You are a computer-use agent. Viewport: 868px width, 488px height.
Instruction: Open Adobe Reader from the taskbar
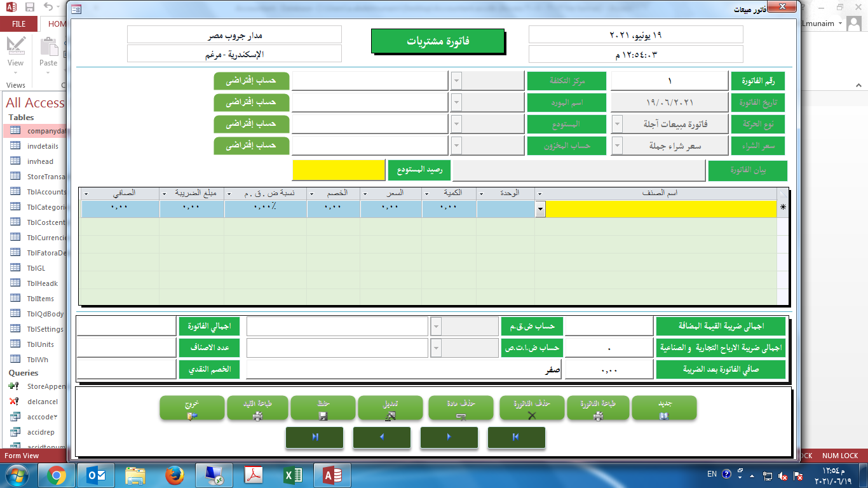click(x=254, y=475)
